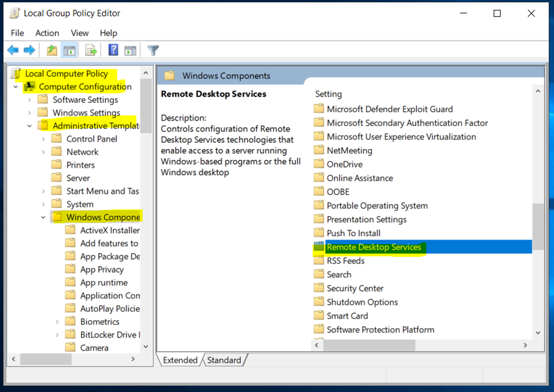Image resolution: width=554 pixels, height=392 pixels.
Task: Click the settings list scroll down arrow
Action: click(538, 333)
